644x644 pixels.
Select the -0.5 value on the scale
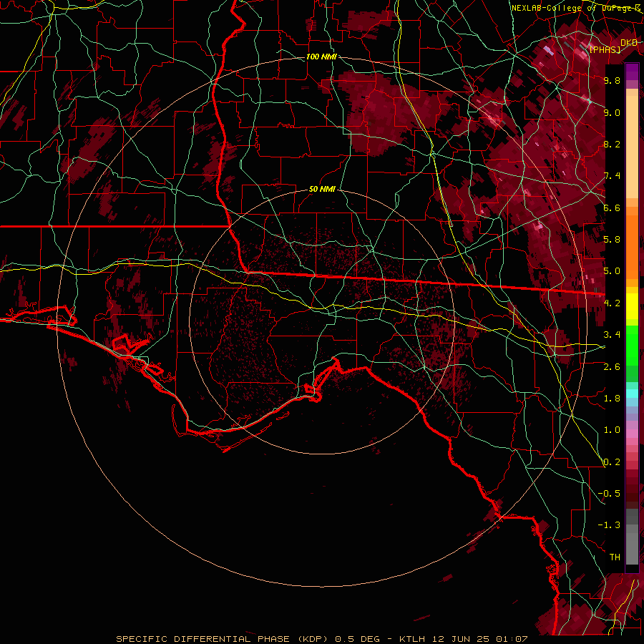point(609,493)
